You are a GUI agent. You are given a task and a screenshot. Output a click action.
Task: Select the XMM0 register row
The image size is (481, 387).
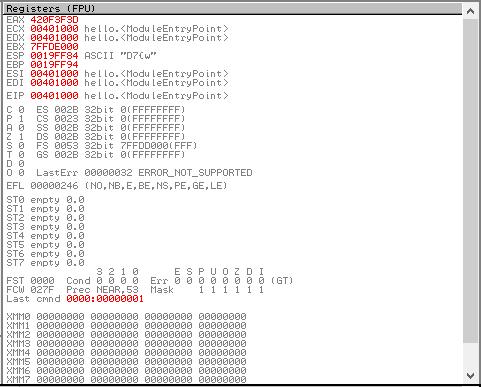click(126, 316)
